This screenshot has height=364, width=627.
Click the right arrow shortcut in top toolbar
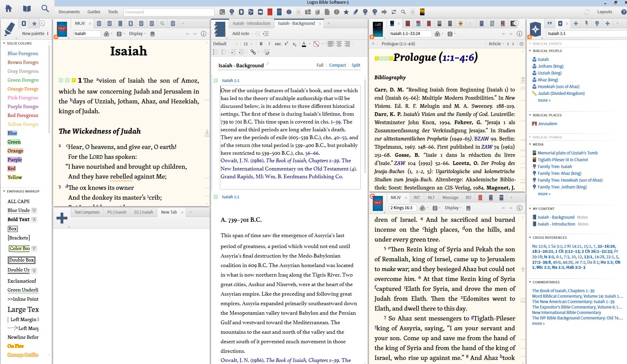(x=384, y=12)
